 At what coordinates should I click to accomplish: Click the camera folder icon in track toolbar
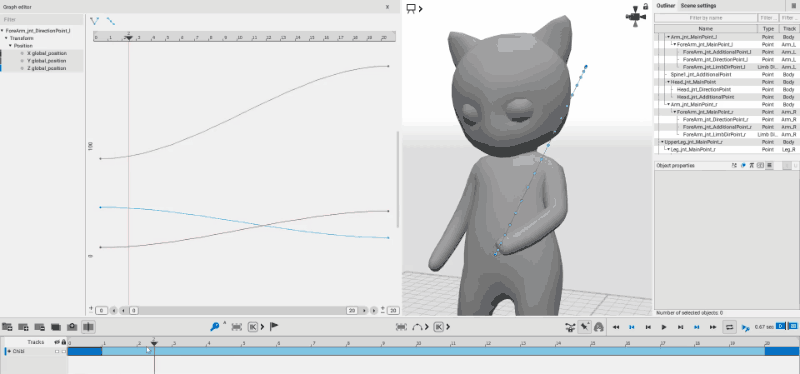tap(72, 327)
